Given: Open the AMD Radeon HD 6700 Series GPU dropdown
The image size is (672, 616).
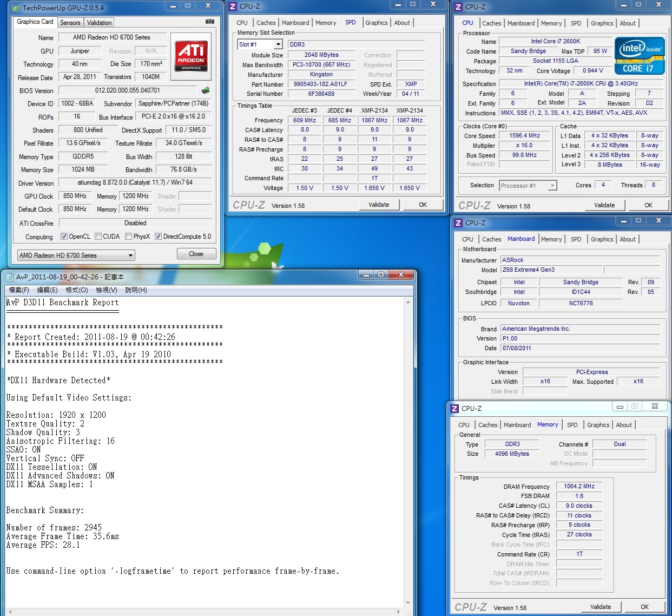Looking at the screenshot, I should click(x=76, y=255).
